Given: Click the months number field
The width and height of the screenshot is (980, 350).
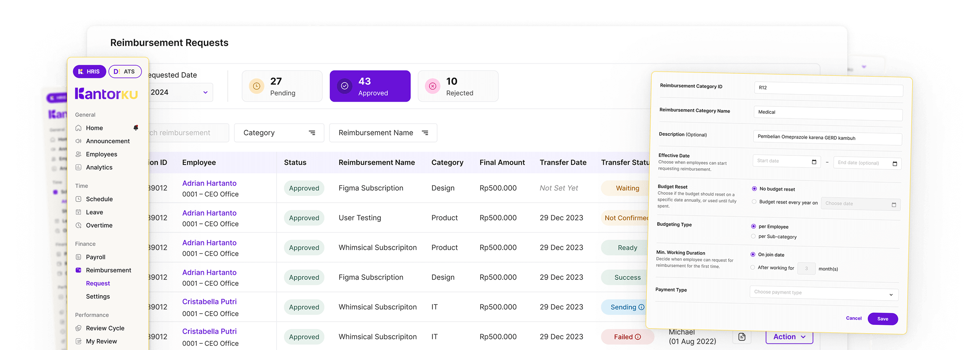Looking at the screenshot, I should point(806,268).
